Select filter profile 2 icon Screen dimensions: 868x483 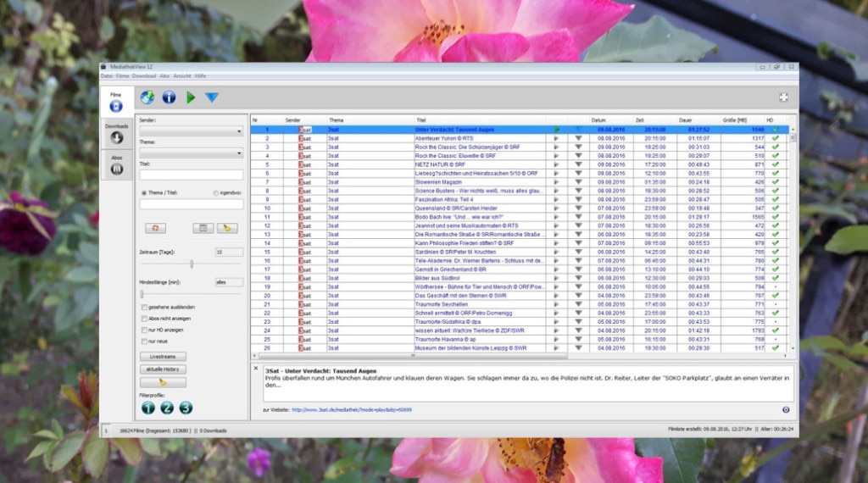tap(167, 408)
